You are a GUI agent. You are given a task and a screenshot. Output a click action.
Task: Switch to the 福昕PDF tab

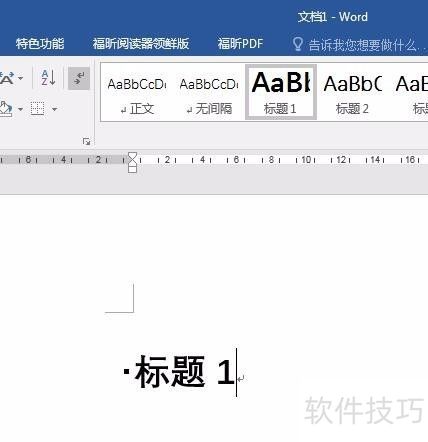pyautogui.click(x=240, y=44)
